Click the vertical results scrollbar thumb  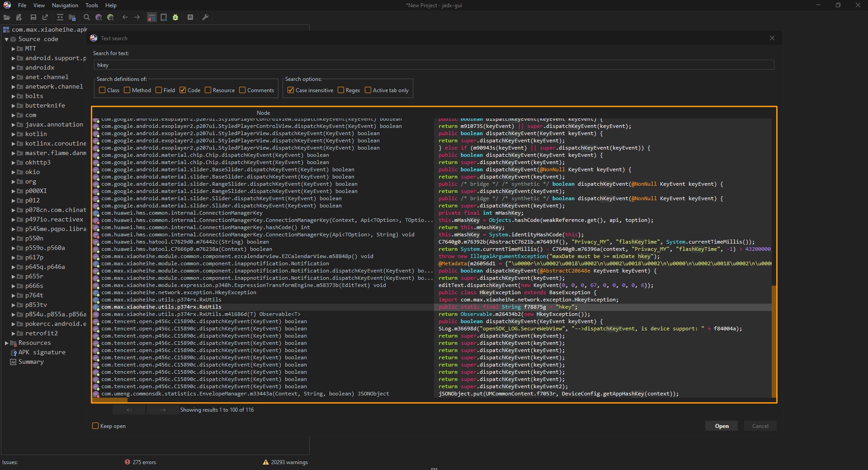pyautogui.click(x=774, y=341)
